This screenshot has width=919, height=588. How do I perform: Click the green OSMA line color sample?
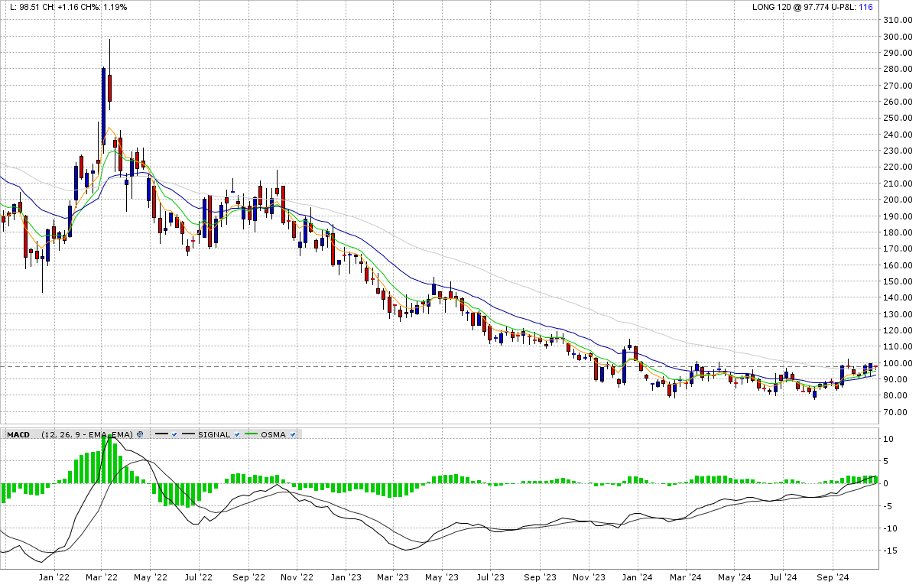251,434
